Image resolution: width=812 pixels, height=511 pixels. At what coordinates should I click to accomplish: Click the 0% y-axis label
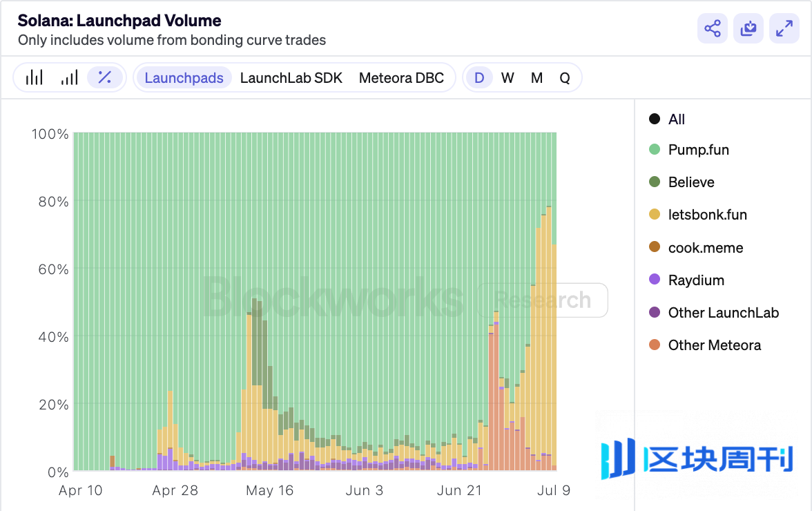click(x=58, y=472)
